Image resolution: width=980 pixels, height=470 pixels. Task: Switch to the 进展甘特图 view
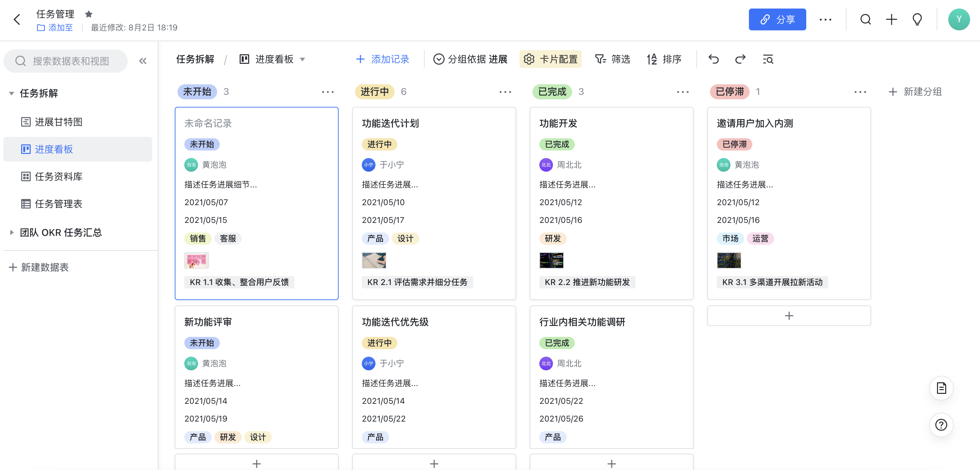[x=58, y=122]
